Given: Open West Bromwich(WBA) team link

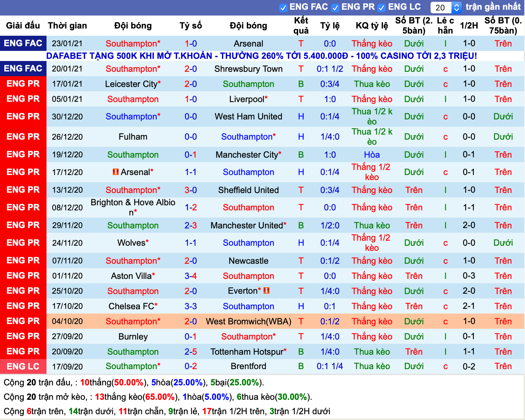Looking at the screenshot, I should 248,321.
